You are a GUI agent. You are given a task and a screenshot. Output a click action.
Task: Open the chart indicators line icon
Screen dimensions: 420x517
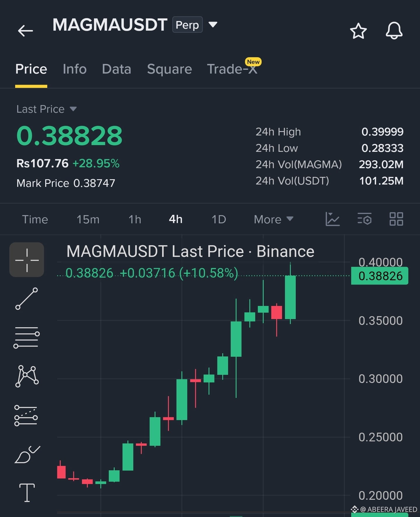click(x=332, y=219)
